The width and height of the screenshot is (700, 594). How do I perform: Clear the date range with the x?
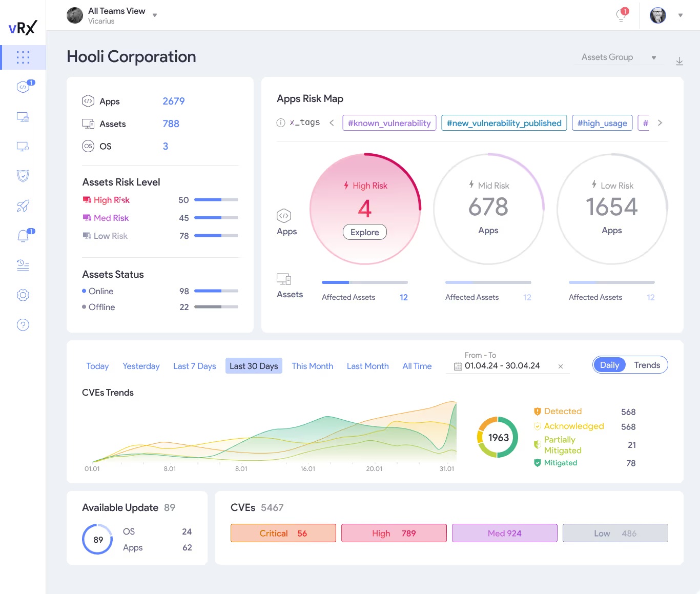click(561, 366)
